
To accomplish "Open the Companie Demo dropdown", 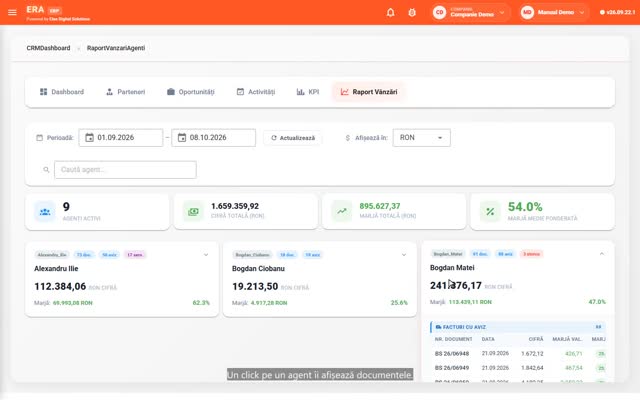I will pos(471,12).
